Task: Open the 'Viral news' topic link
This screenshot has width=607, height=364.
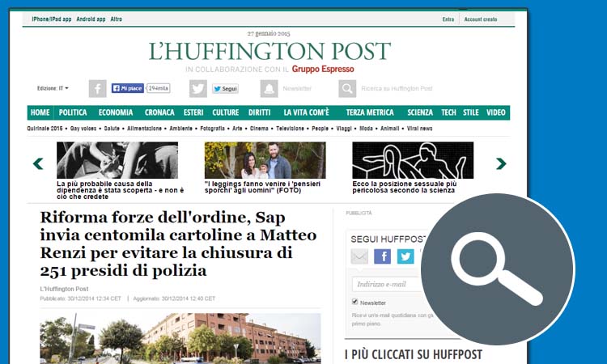Action: coord(419,129)
